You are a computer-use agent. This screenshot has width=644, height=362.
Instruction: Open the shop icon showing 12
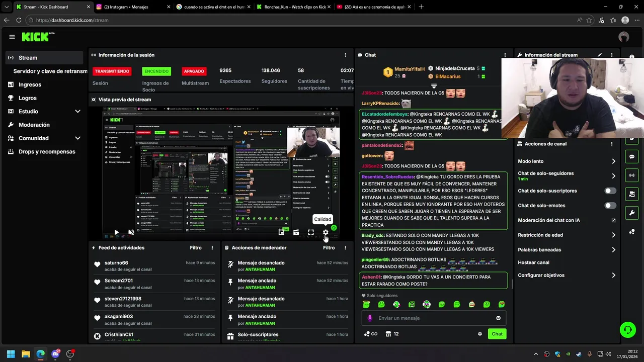(x=392, y=334)
